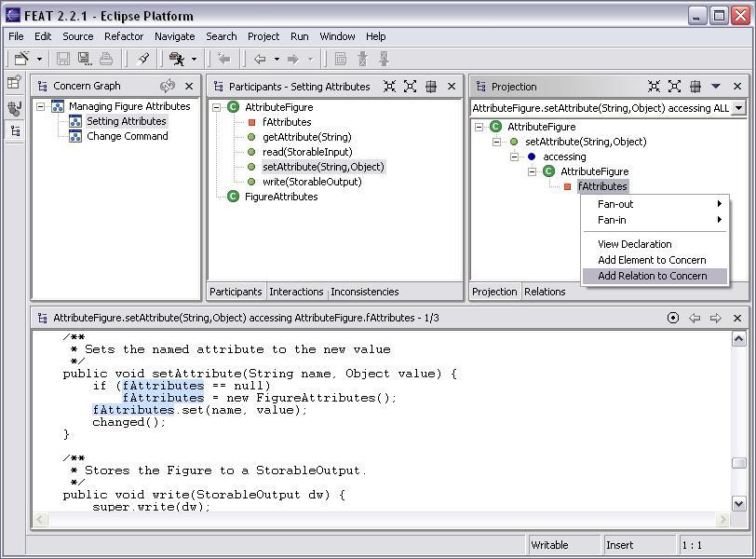The height and width of the screenshot is (559, 756).
Task: Open the projection query combo box dropdown
Action: pyautogui.click(x=738, y=108)
